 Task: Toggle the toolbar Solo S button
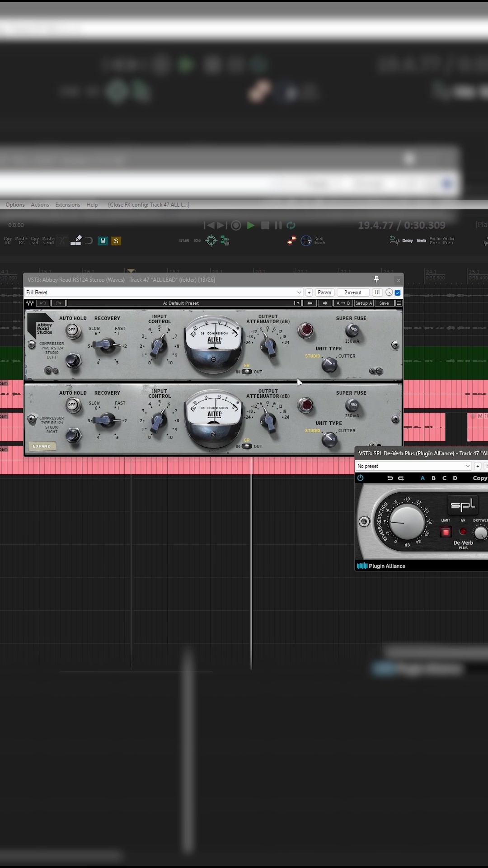(116, 241)
